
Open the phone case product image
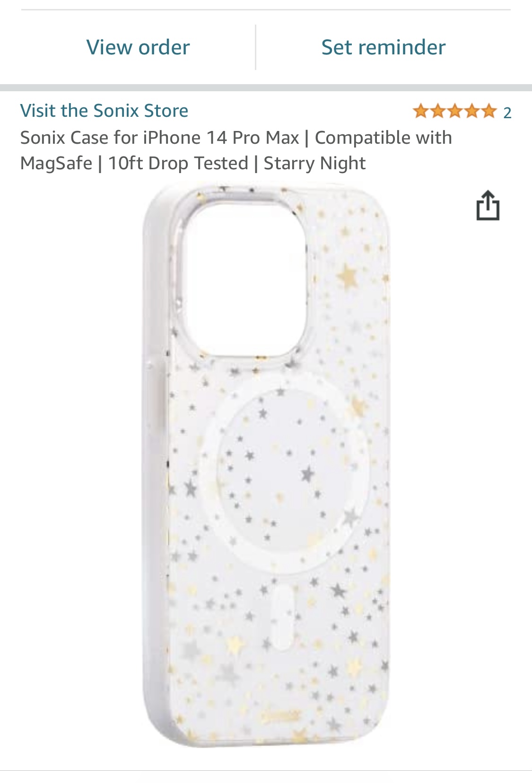[x=266, y=466]
